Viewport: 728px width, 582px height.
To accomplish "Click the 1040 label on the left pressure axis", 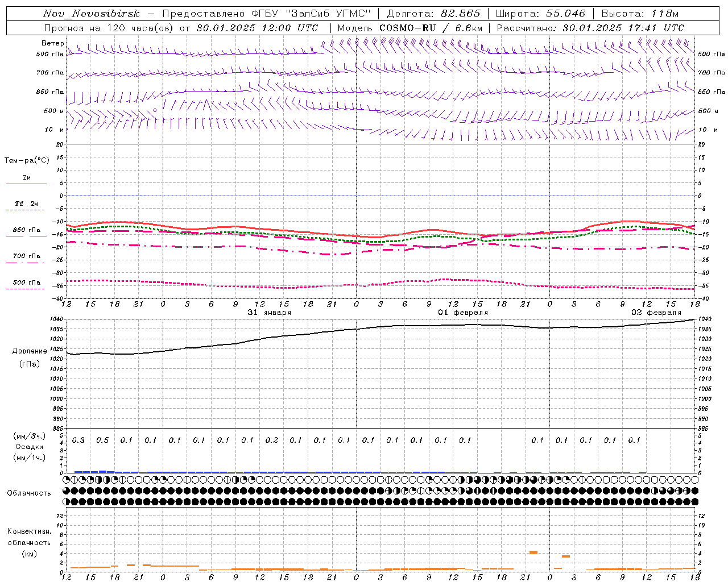I will pos(55,319).
